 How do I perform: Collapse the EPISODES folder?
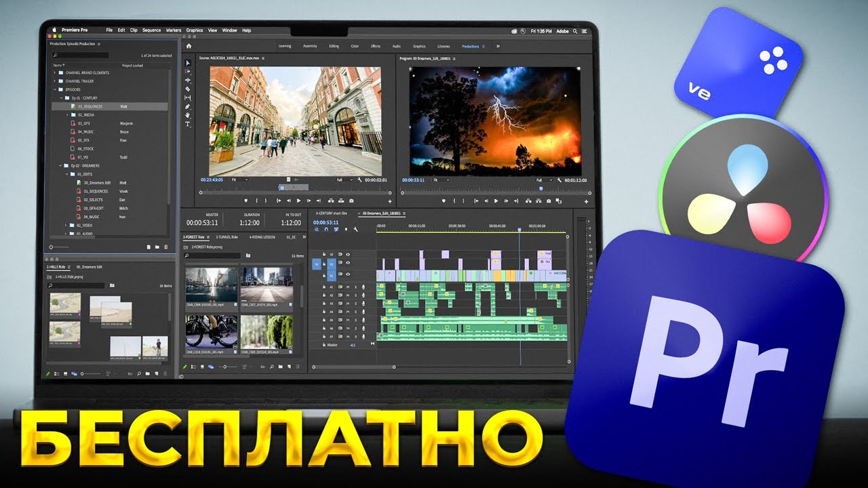pyautogui.click(x=54, y=89)
